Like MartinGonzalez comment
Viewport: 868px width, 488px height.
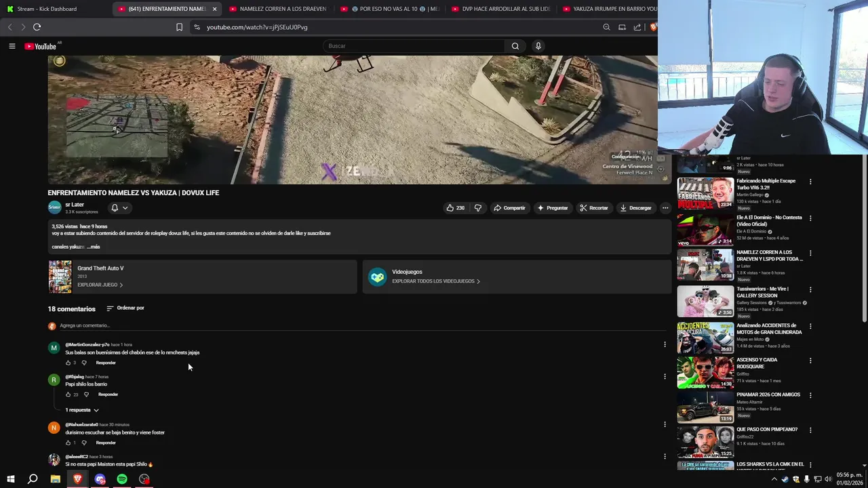68,363
